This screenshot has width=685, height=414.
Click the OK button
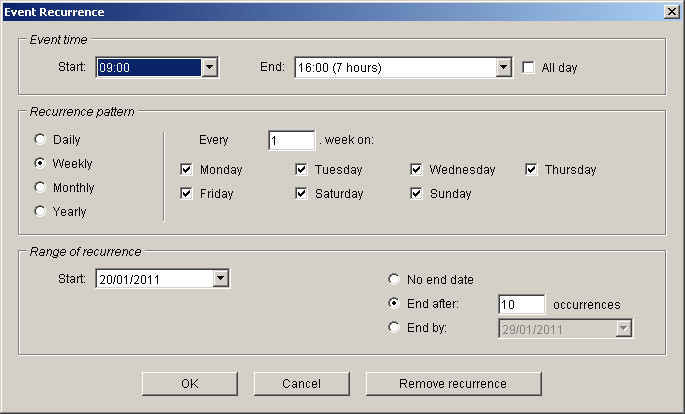pos(190,384)
